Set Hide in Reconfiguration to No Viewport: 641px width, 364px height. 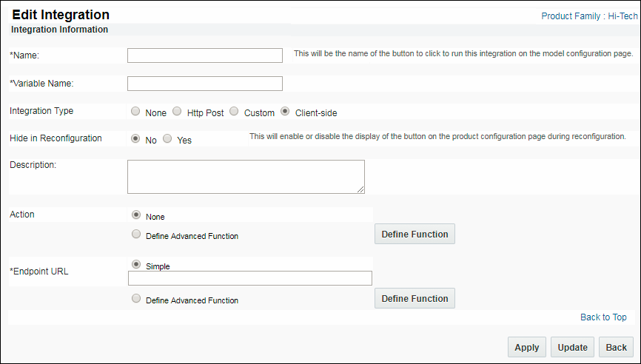[135, 138]
